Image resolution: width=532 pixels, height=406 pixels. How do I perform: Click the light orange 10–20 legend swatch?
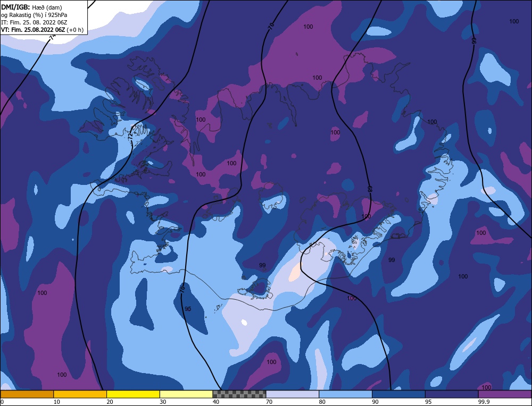80,394
